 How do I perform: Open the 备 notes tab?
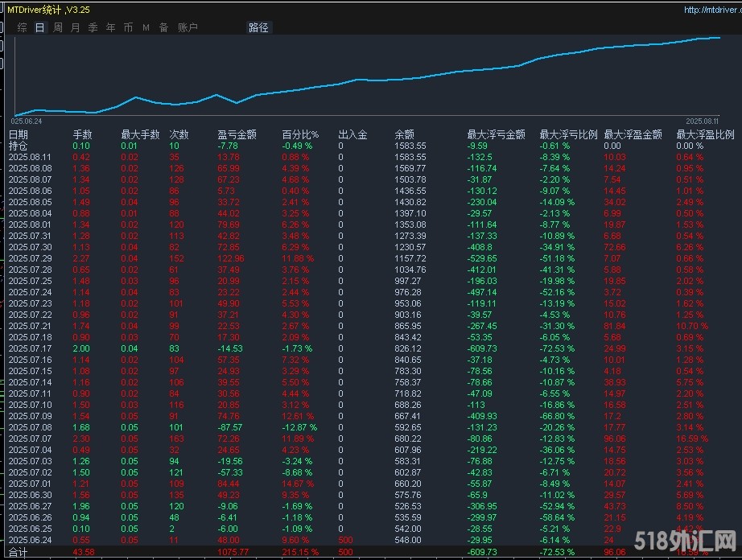point(163,27)
